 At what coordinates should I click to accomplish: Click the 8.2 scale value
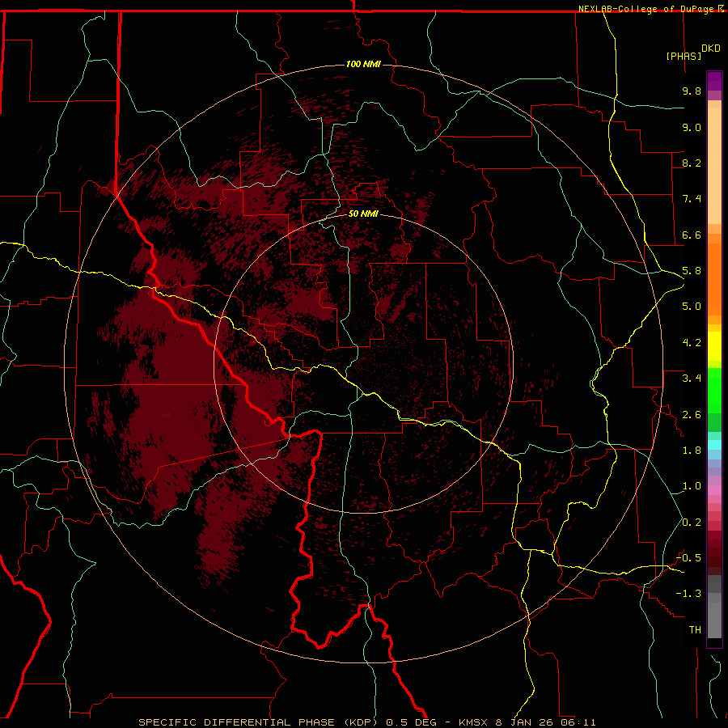(x=692, y=163)
